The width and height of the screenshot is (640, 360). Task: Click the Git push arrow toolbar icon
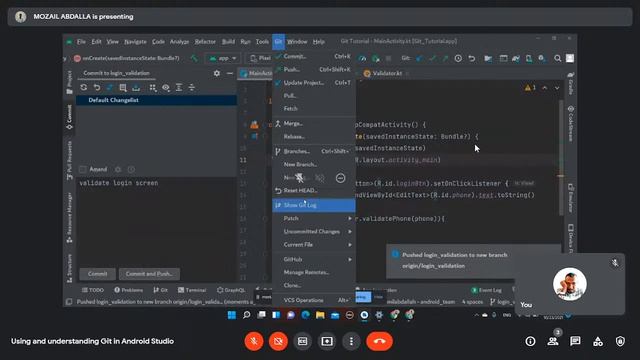pos(445,58)
